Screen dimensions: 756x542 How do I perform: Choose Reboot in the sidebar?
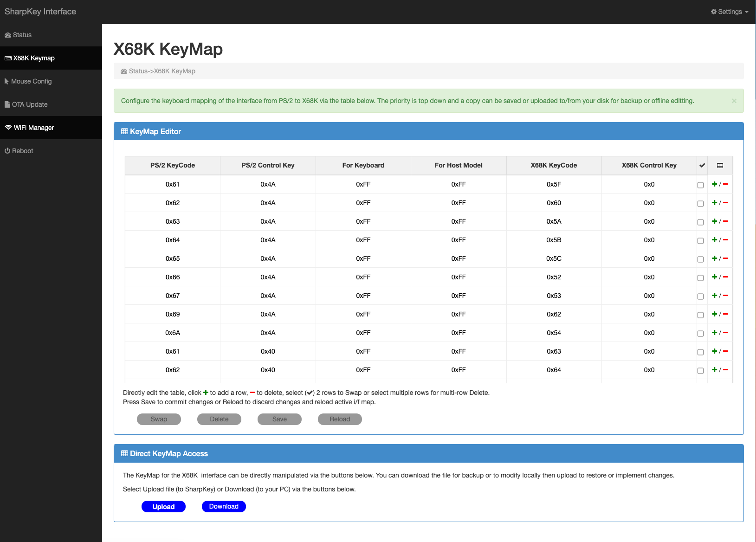point(51,151)
